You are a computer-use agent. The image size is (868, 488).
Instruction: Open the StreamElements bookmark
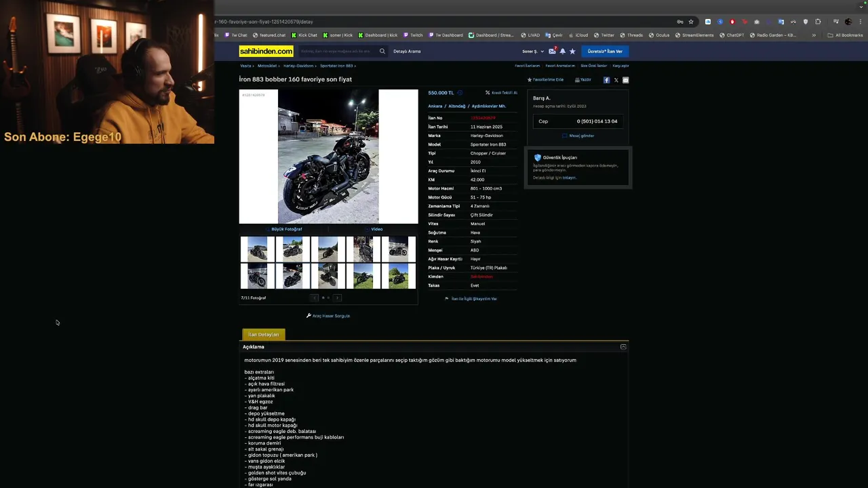tap(694, 35)
